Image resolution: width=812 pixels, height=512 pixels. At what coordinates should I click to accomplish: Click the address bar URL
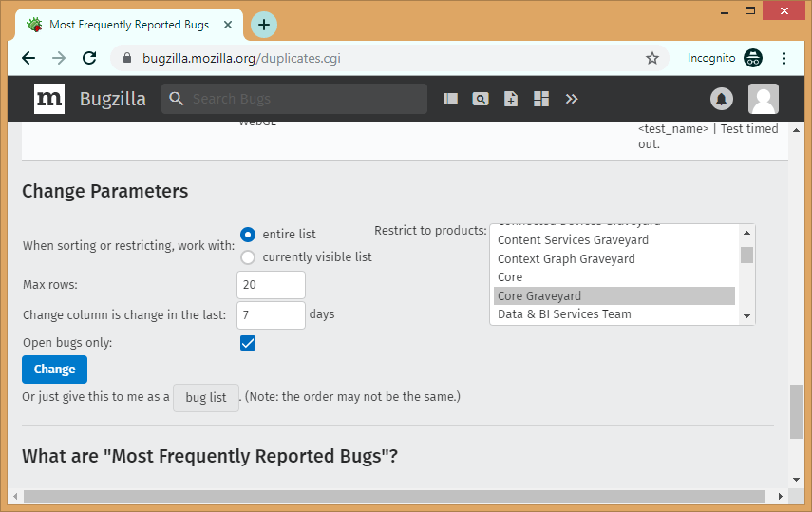[241, 58]
